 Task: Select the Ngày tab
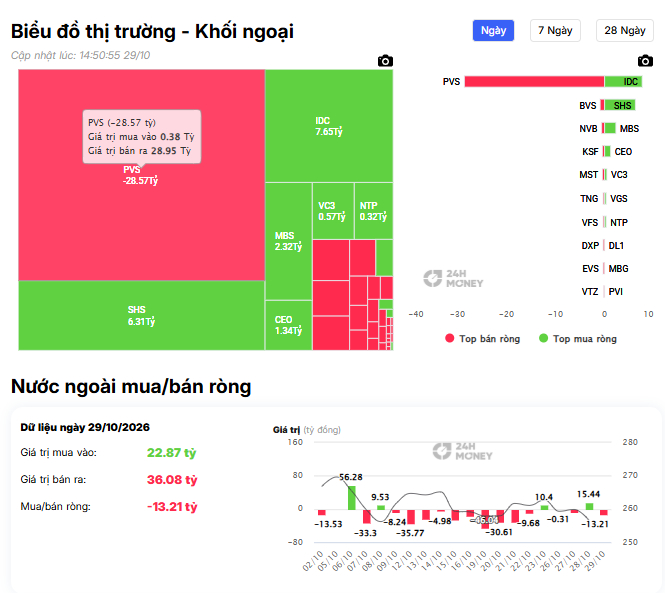click(493, 31)
